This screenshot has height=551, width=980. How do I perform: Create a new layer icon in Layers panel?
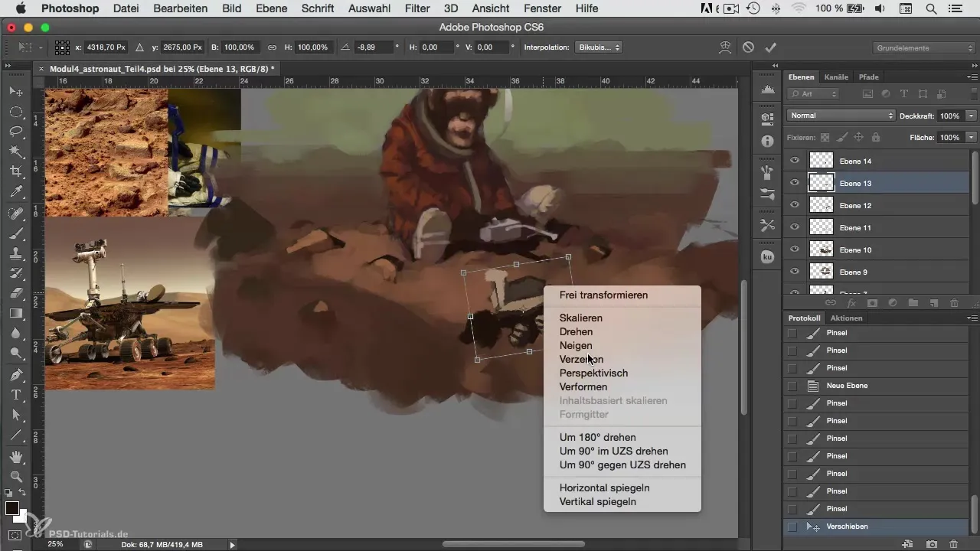(x=933, y=303)
